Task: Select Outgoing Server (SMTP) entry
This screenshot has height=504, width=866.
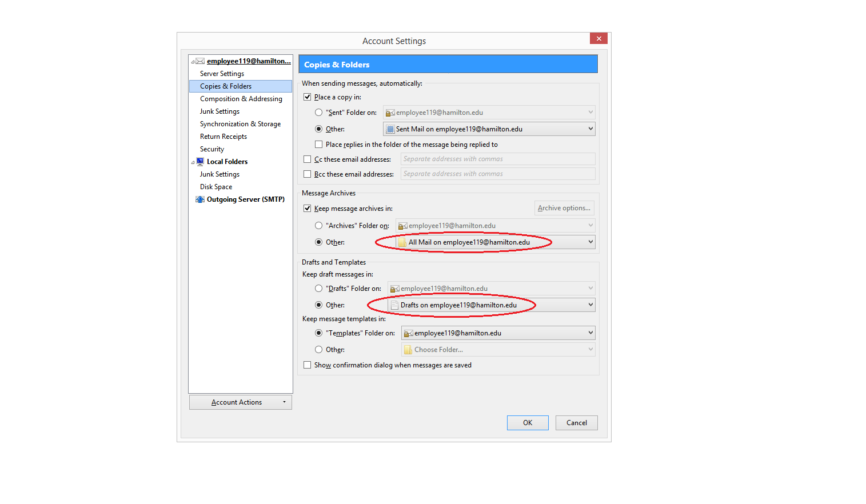Action: (246, 199)
